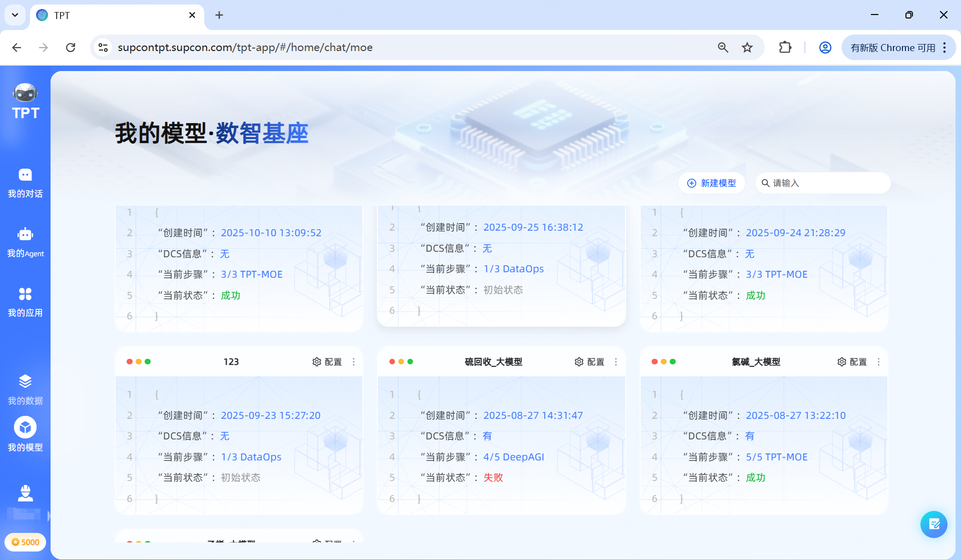Open configuration gear on 硫回收_大模型 card
The width and height of the screenshot is (961, 560).
point(579,361)
